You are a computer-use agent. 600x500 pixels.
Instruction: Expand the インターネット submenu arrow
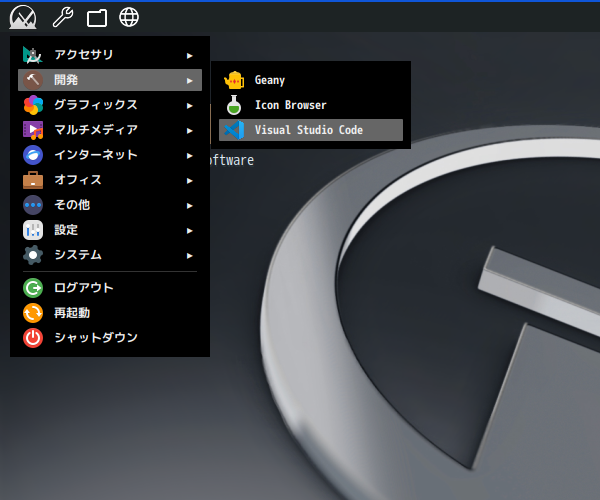189,155
